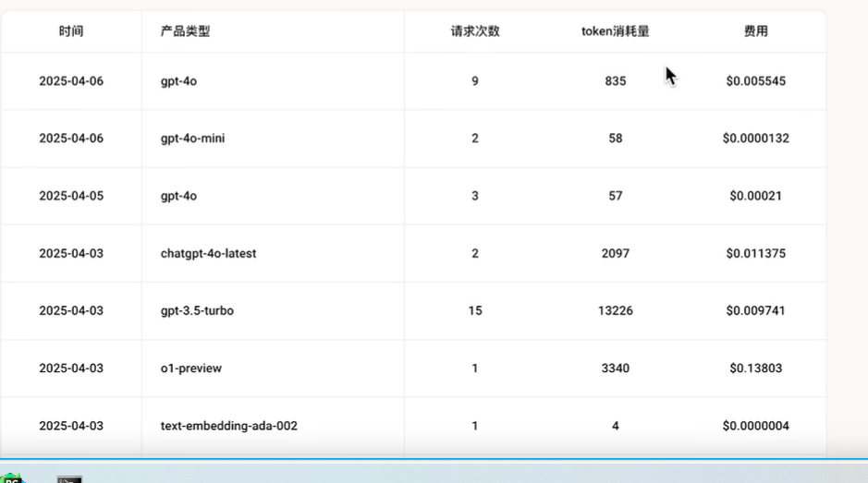Click the cost $0.005545
The height and width of the screenshot is (483, 868).
755,80
